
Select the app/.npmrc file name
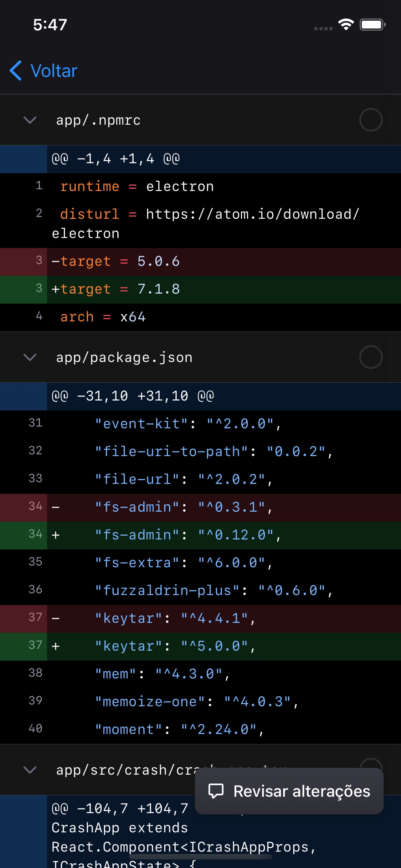point(98,120)
